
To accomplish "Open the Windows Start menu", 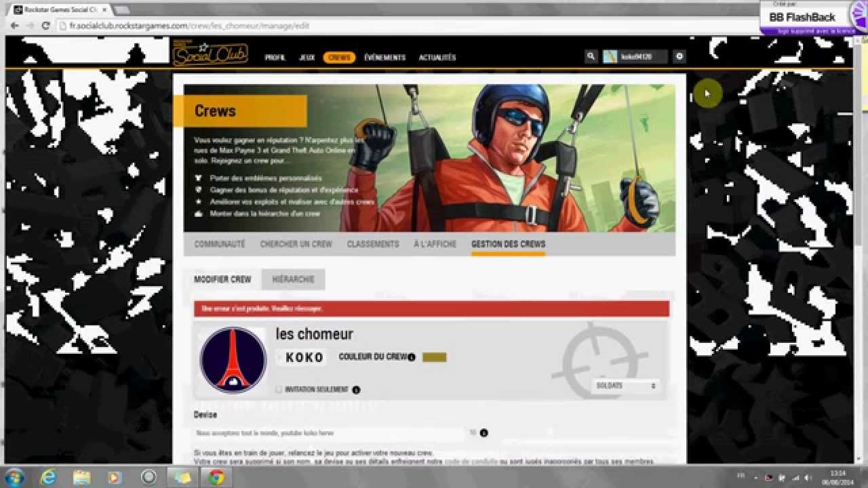I will click(x=14, y=476).
